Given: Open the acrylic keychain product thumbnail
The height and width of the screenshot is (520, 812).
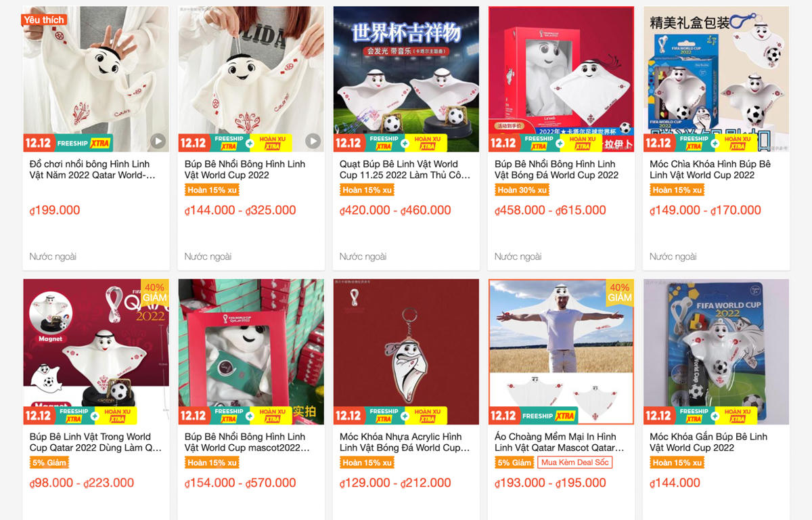Looking at the screenshot, I should click(406, 352).
